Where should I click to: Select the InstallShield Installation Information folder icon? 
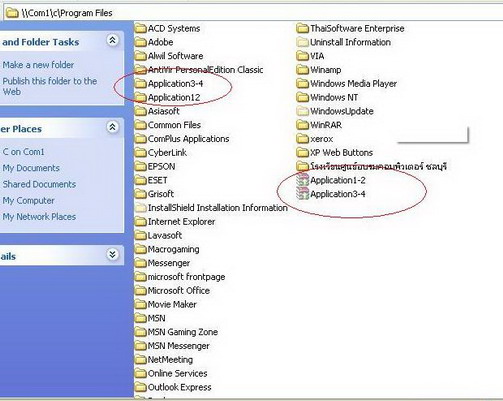(x=141, y=208)
